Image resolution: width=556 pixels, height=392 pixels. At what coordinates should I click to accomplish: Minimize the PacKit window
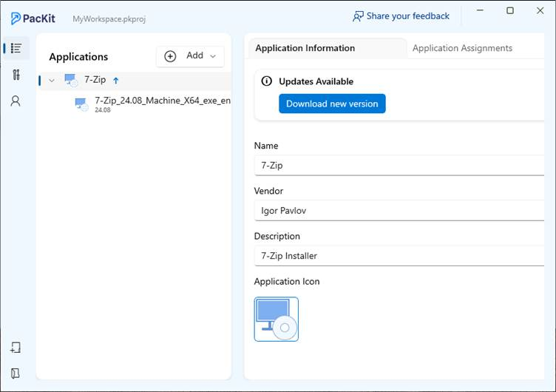click(x=480, y=10)
